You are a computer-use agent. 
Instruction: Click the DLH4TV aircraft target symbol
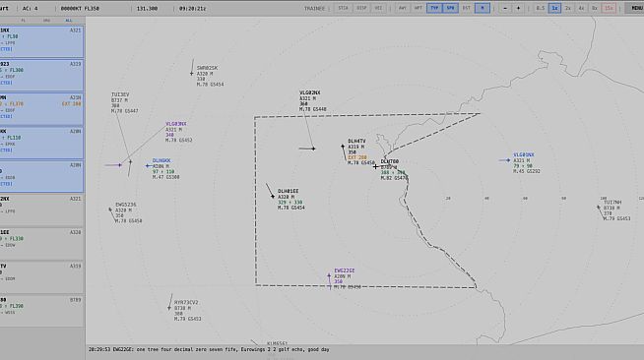(x=343, y=146)
